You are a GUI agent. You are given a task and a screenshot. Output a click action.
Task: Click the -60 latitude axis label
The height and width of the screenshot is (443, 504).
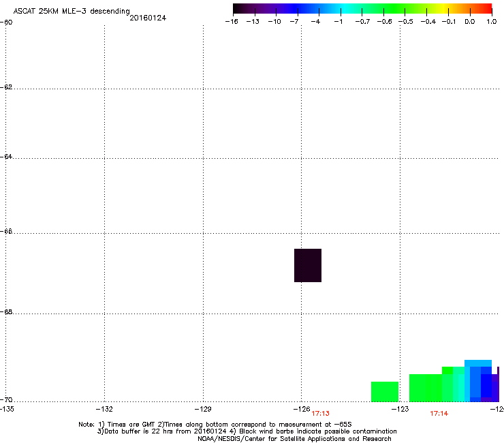pos(6,22)
